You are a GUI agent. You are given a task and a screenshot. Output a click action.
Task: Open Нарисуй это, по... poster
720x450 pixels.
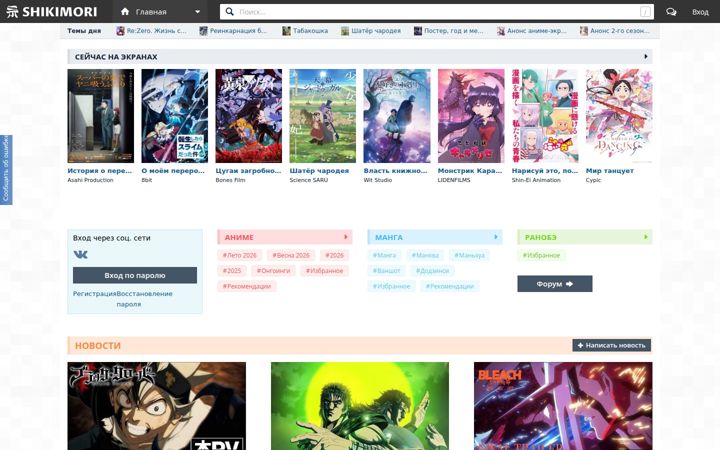(545, 116)
